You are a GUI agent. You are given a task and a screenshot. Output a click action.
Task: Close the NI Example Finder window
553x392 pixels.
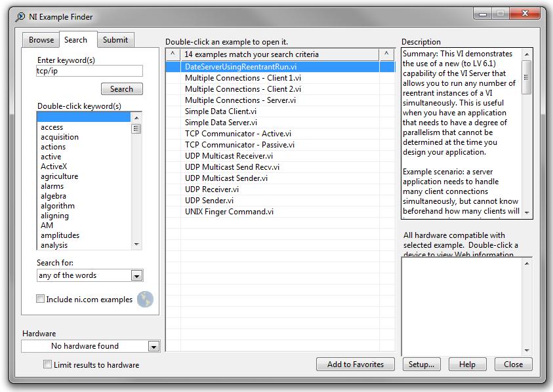[x=525, y=13]
